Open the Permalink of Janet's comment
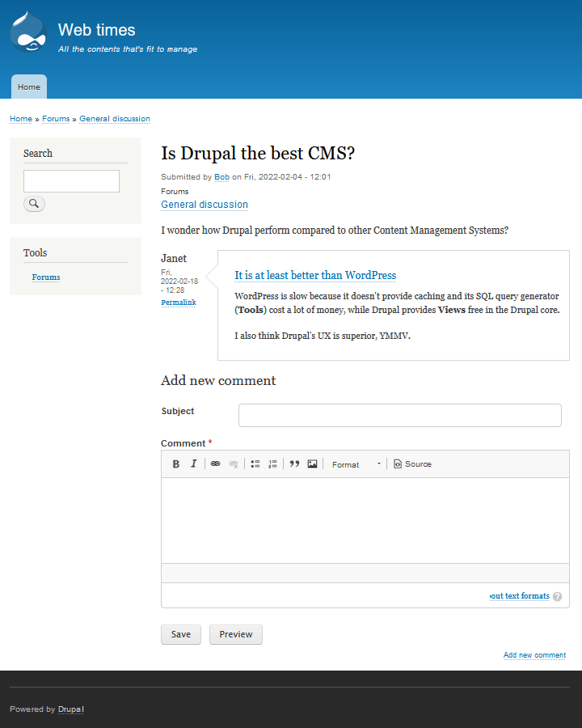Viewport: 582px width, 728px height. [x=178, y=303]
